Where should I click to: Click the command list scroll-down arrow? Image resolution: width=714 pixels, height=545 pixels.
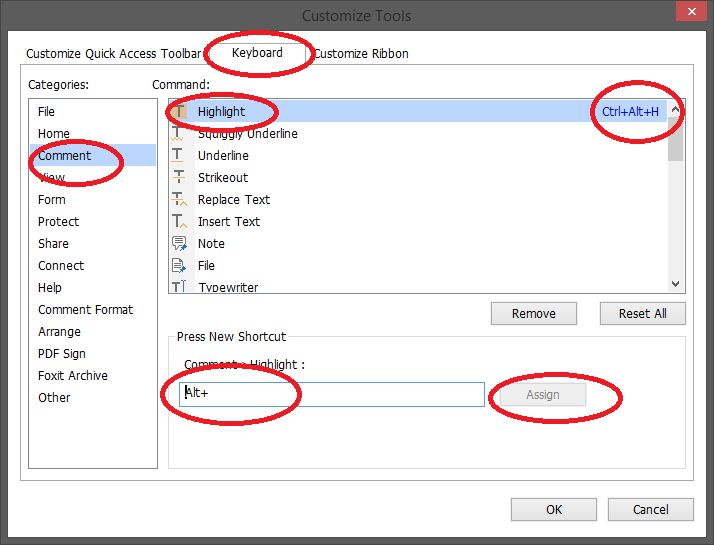pos(676,284)
